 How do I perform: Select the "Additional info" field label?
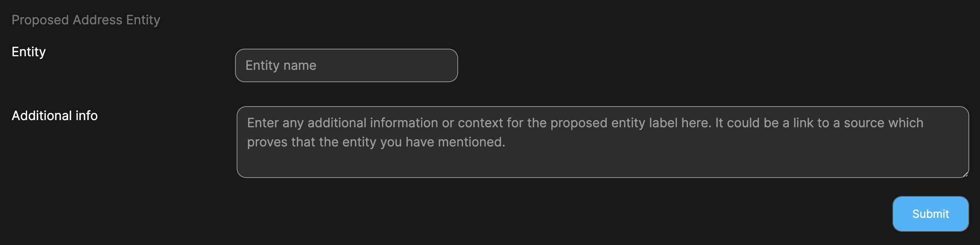[x=55, y=116]
